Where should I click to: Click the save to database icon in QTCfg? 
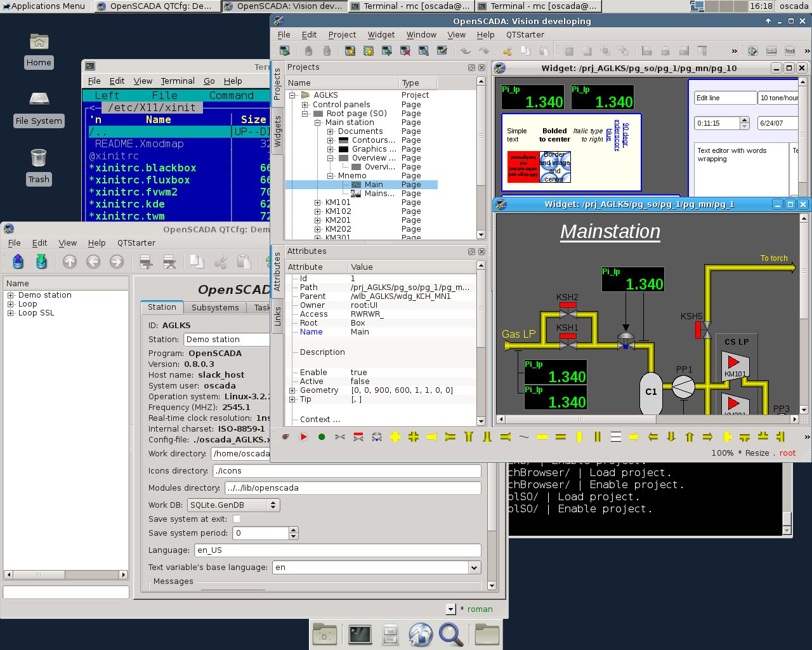click(x=41, y=261)
